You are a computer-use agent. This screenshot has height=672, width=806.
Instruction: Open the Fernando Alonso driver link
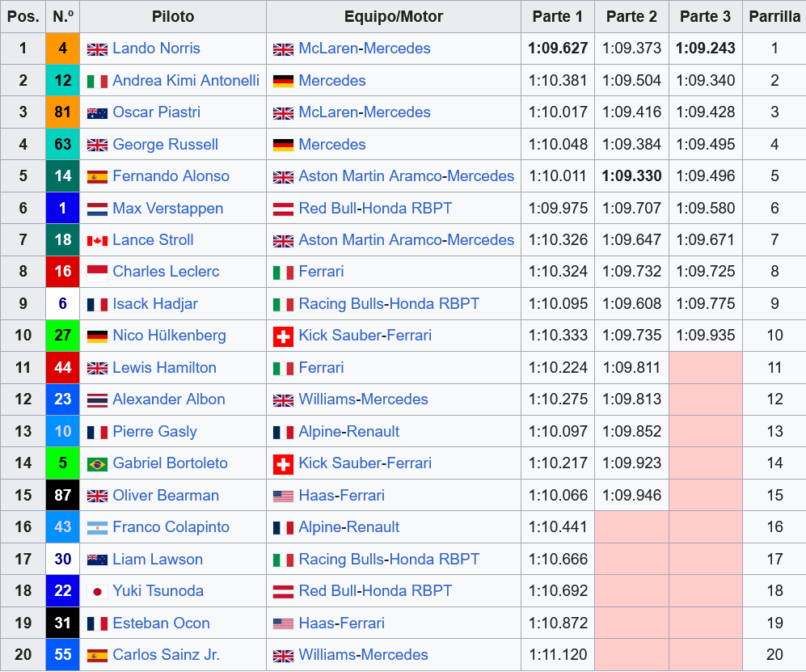click(171, 176)
